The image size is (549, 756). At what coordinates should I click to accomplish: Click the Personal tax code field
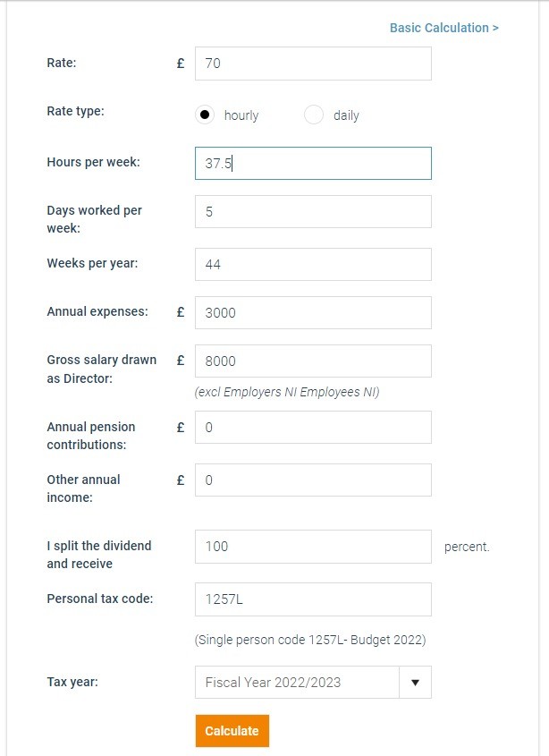[x=313, y=599]
